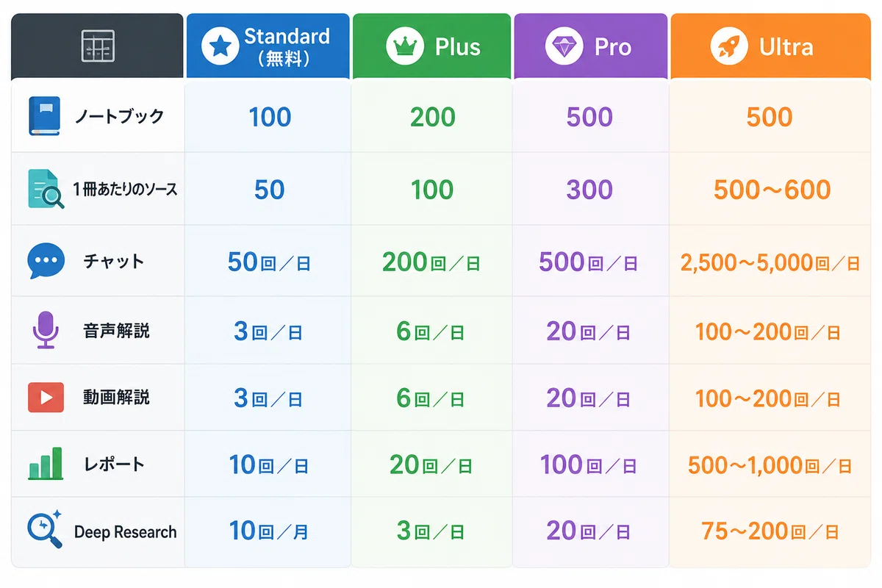The height and width of the screenshot is (588, 882).
Task: Click the table grid icon in header
Action: [97, 47]
